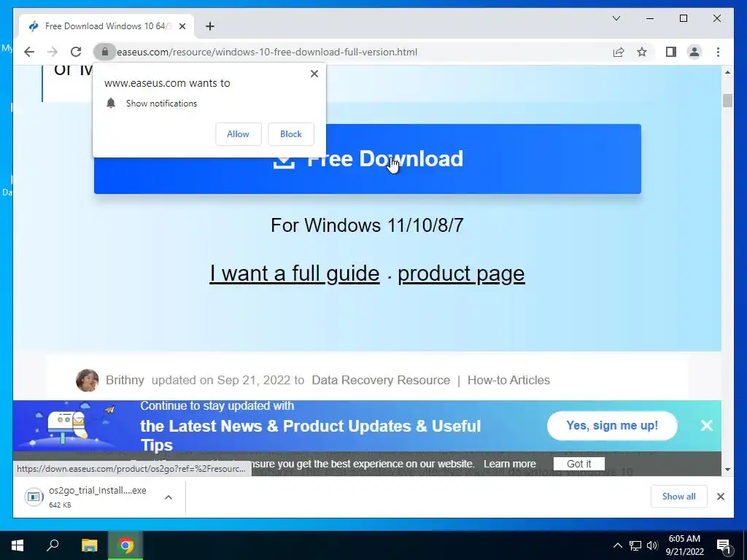Image resolution: width=747 pixels, height=560 pixels.
Task: Open Brithny author link
Action: point(125,380)
